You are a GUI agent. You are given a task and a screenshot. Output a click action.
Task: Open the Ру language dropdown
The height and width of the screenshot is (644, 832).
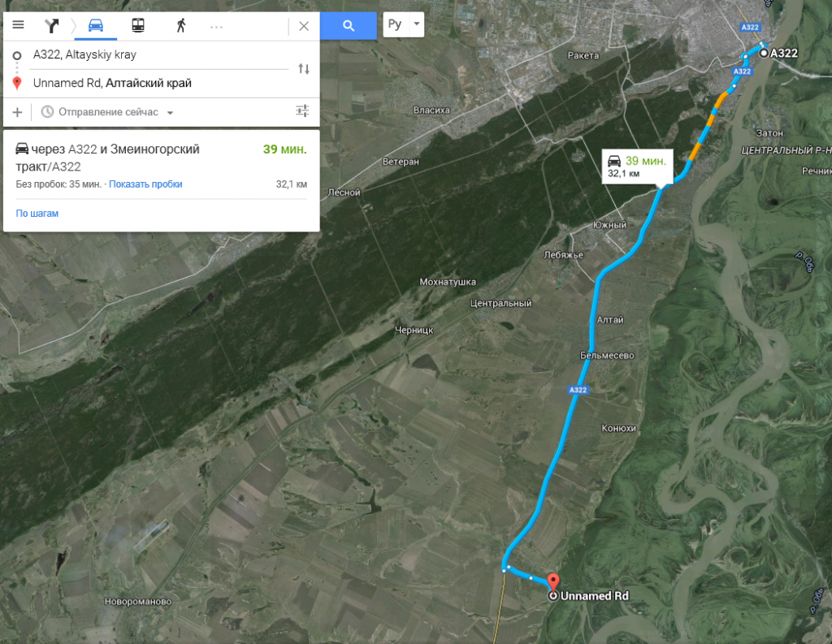click(403, 24)
